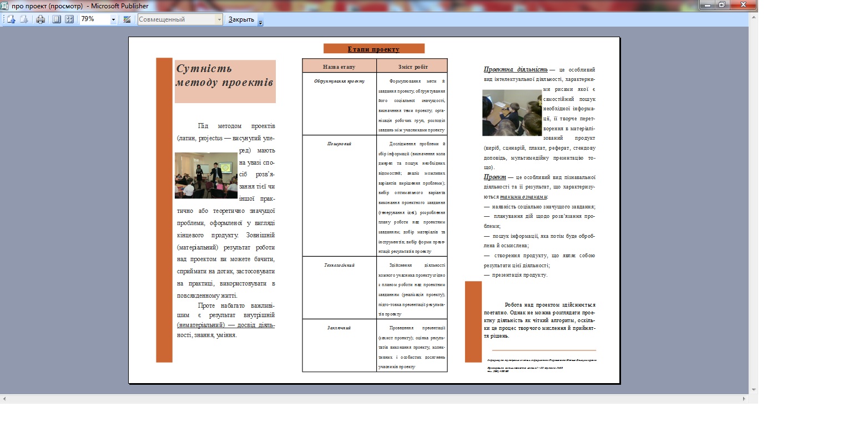Screen dimensions: 868x438
Task: Click the 79% zoom value field
Action: tap(93, 19)
